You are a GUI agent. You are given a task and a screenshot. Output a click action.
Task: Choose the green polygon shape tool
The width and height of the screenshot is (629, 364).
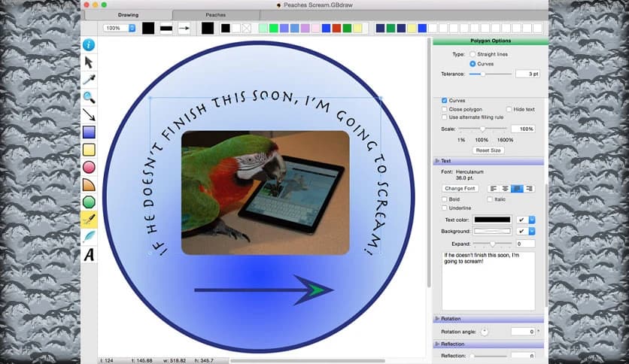coord(89,202)
